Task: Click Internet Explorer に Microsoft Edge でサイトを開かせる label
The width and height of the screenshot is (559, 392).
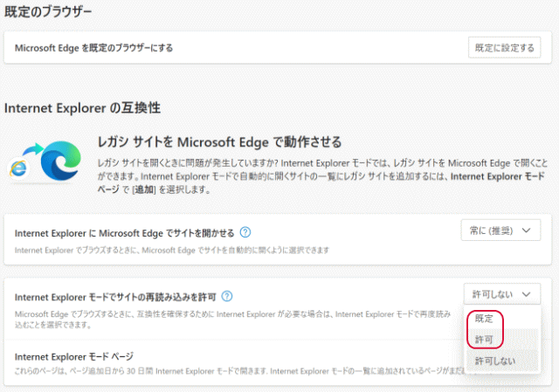Action: [124, 233]
